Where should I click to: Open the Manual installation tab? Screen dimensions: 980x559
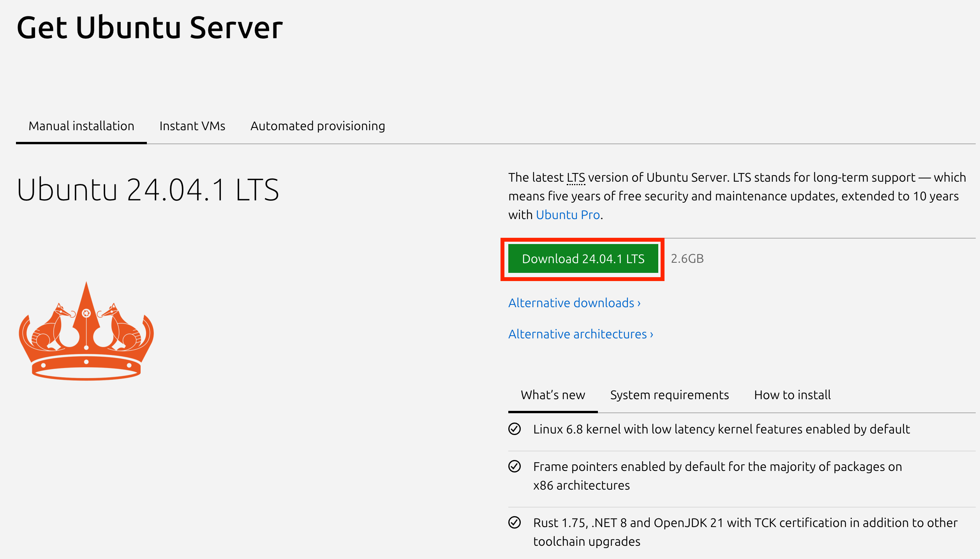[x=81, y=126]
